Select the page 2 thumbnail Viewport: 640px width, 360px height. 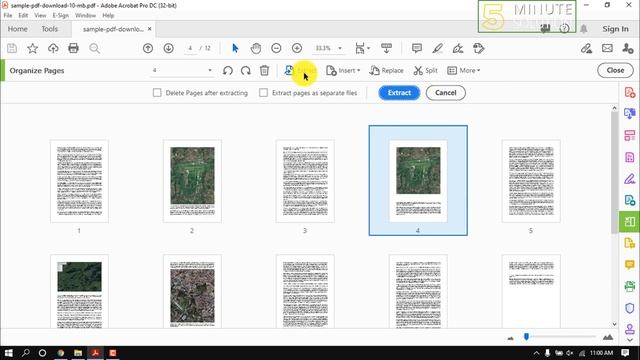(x=192, y=181)
